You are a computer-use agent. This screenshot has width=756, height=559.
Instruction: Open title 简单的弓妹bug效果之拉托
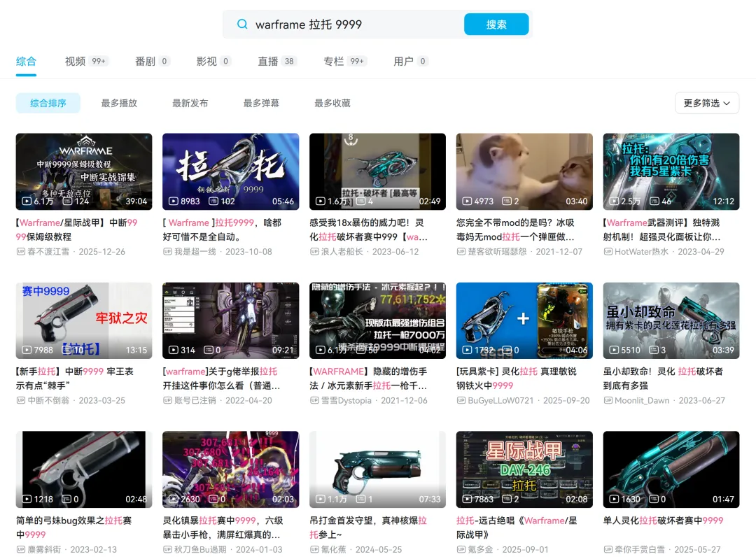[x=73, y=528]
